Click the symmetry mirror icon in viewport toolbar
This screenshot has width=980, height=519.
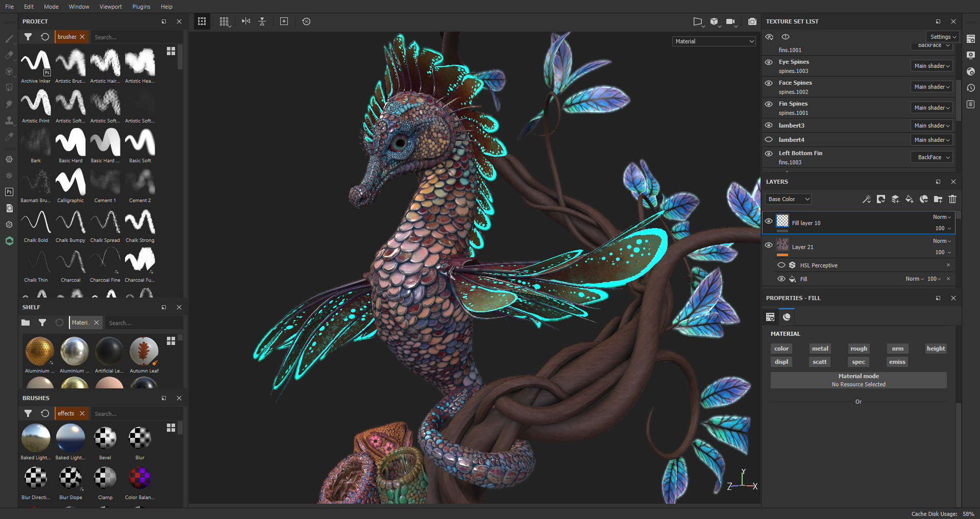pyautogui.click(x=246, y=21)
